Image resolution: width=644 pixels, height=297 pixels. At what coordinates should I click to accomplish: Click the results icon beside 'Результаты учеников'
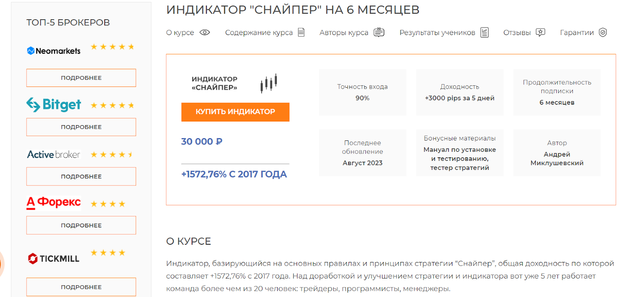coord(485,33)
